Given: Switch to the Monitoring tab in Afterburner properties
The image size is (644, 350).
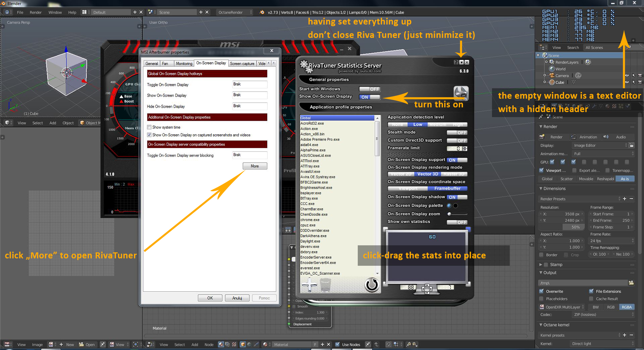Looking at the screenshot, I should (184, 63).
